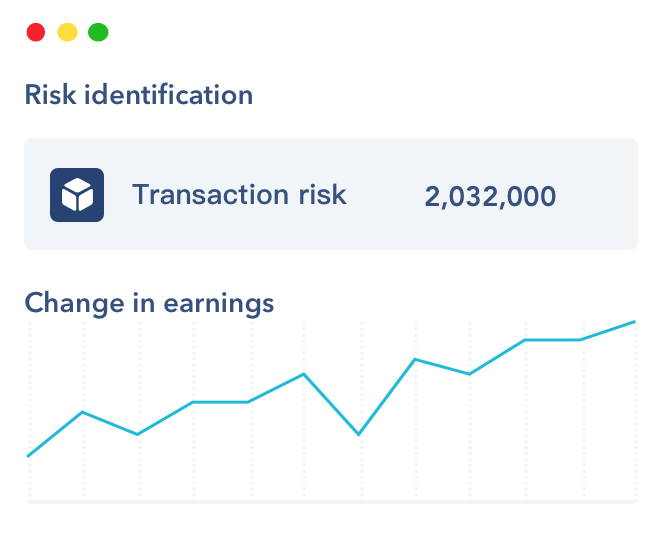This screenshot has height=534, width=660.
Task: Click the Transaction risk label
Action: [x=239, y=194]
